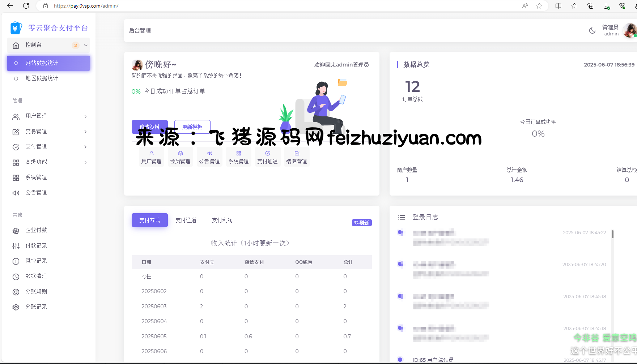The height and width of the screenshot is (364, 637).
Task: Open 公告管理 shortcut with speaker icon
Action: click(209, 154)
